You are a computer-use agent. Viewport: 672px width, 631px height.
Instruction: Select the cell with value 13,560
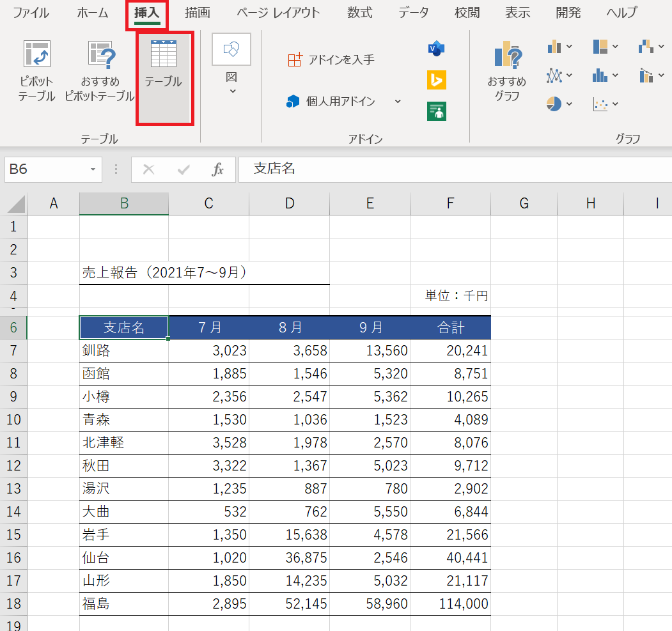[x=370, y=351]
